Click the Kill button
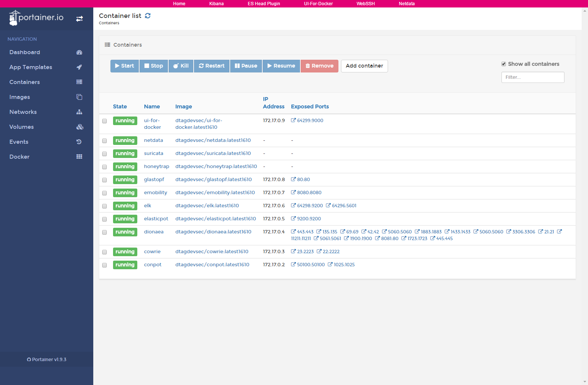The height and width of the screenshot is (385, 588). (x=181, y=66)
